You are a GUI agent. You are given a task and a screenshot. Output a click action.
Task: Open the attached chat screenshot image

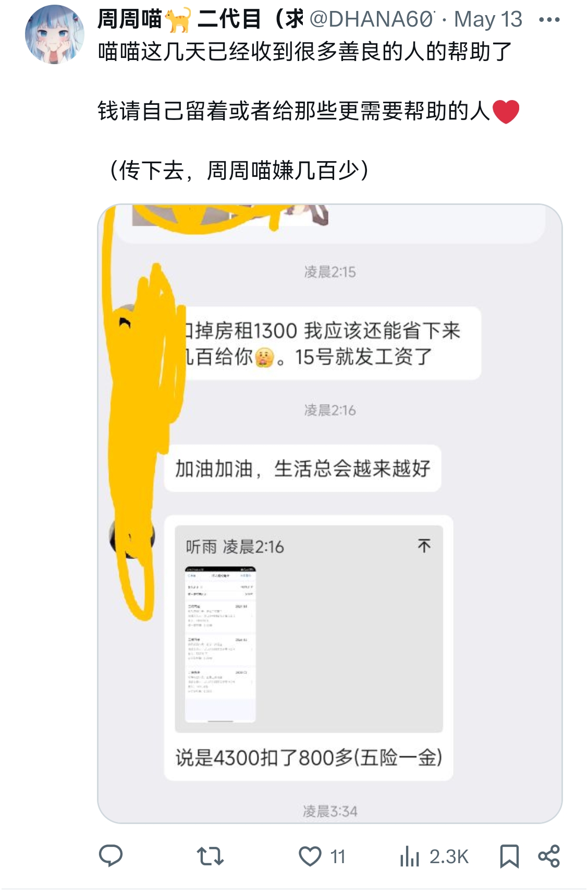tap(330, 514)
